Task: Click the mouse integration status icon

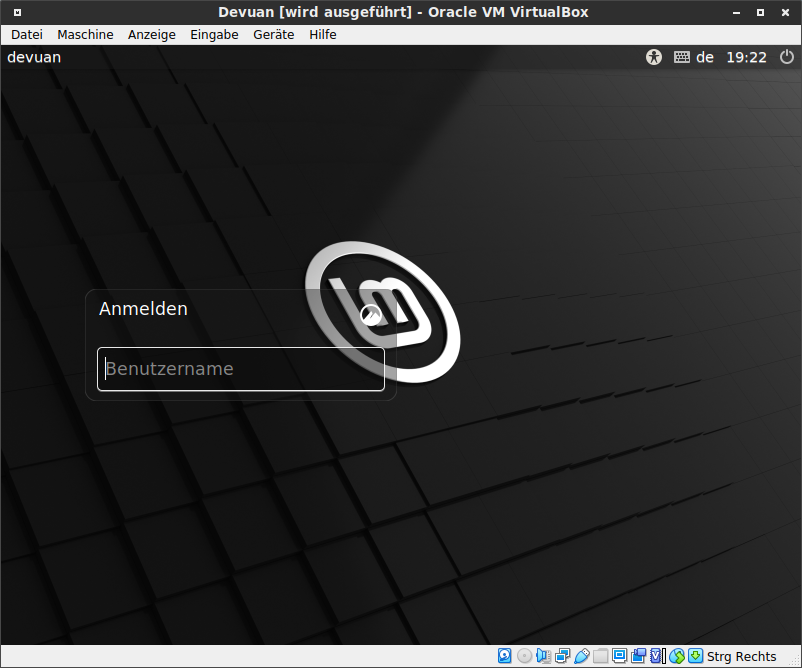Action: 677,656
